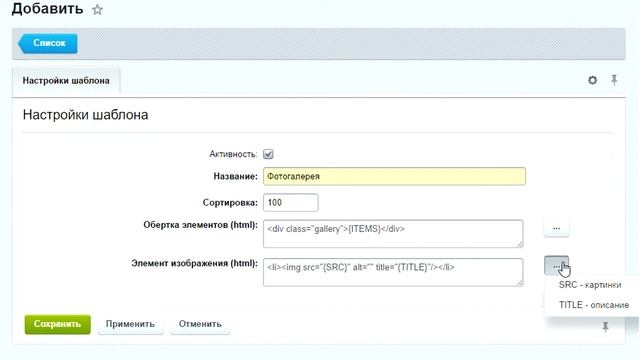The image size is (640, 360).
Task: Choose SRC - картинки from popup menu
Action: pyautogui.click(x=590, y=285)
